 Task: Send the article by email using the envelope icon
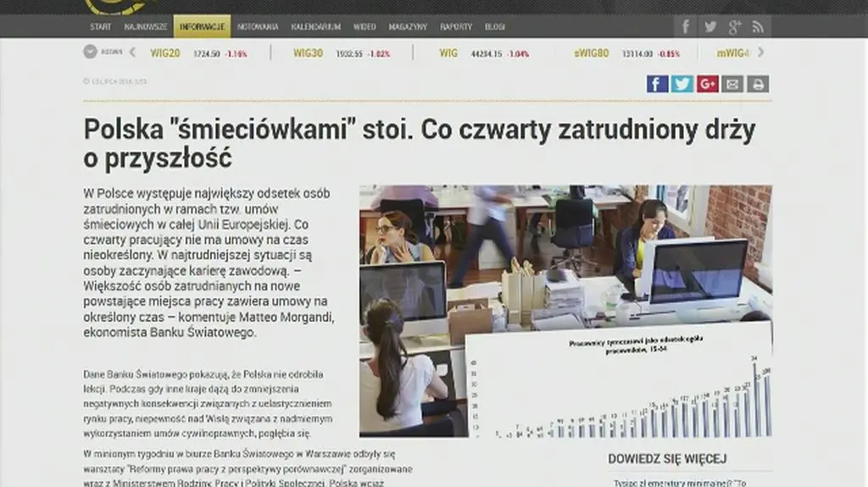[x=732, y=84]
